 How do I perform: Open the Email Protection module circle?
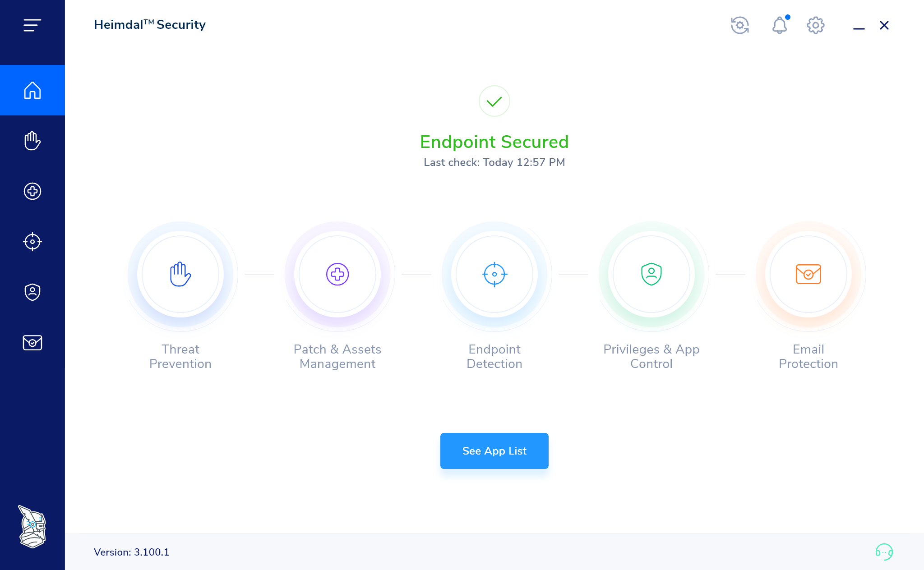(808, 274)
